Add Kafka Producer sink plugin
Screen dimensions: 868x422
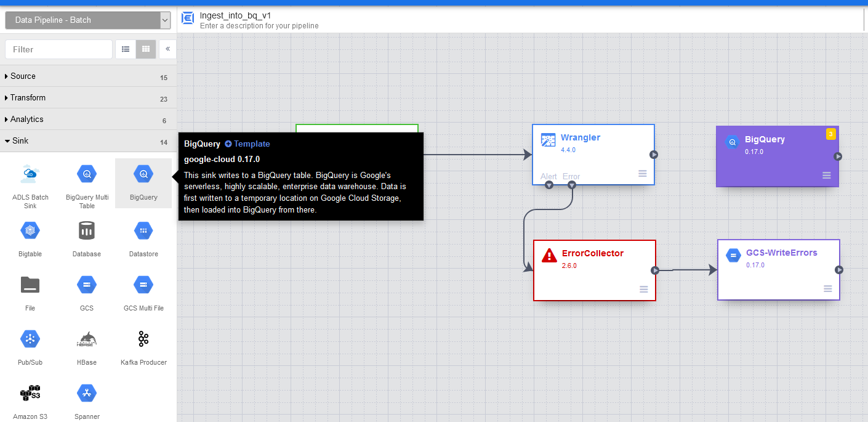point(143,347)
